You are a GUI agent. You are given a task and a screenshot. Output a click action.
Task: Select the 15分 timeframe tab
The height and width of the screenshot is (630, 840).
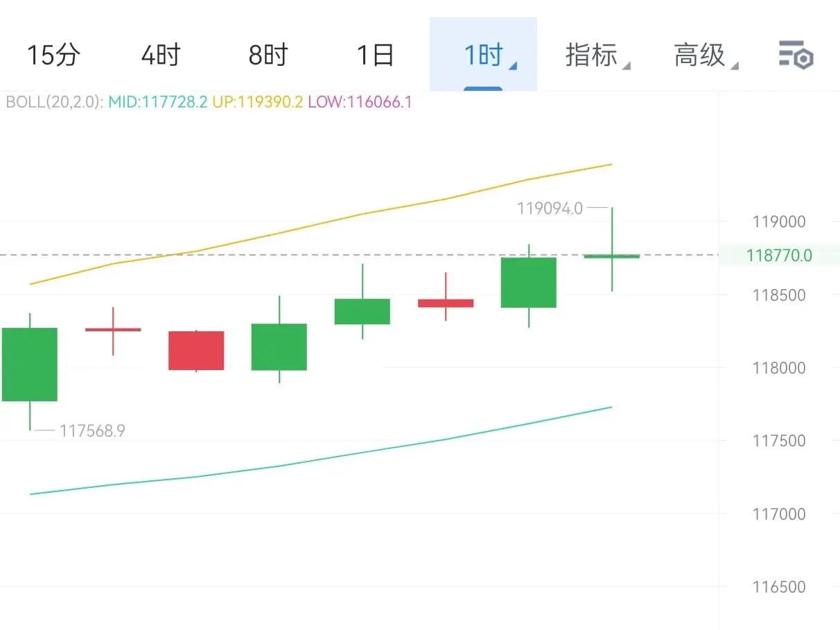click(x=53, y=55)
